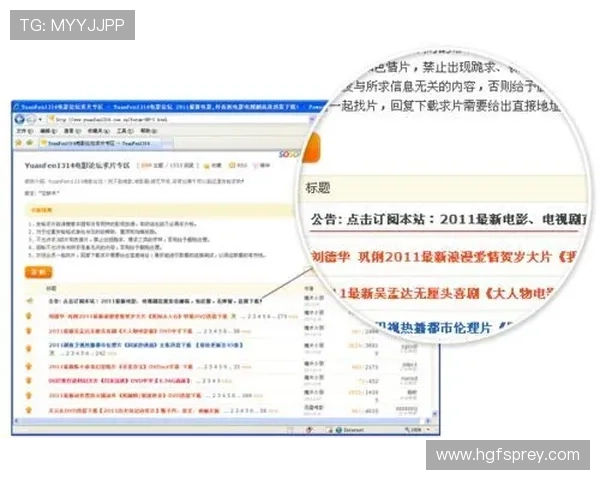Click thread icon beside magenta DVD中字 thread
The width and height of the screenshot is (600, 480).
[29, 380]
